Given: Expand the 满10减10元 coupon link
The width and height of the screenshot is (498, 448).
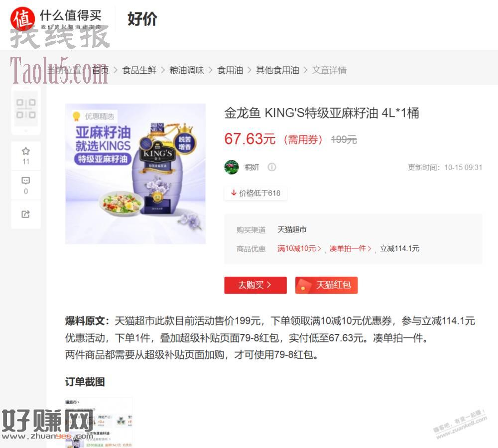Looking at the screenshot, I should click(x=299, y=248).
